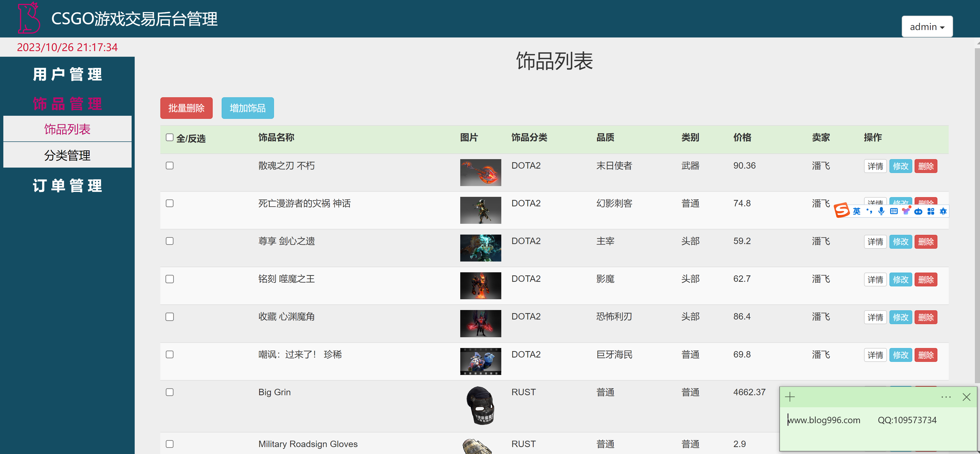Open Sogou voice input microphone icon
The width and height of the screenshot is (980, 454).
881,211
